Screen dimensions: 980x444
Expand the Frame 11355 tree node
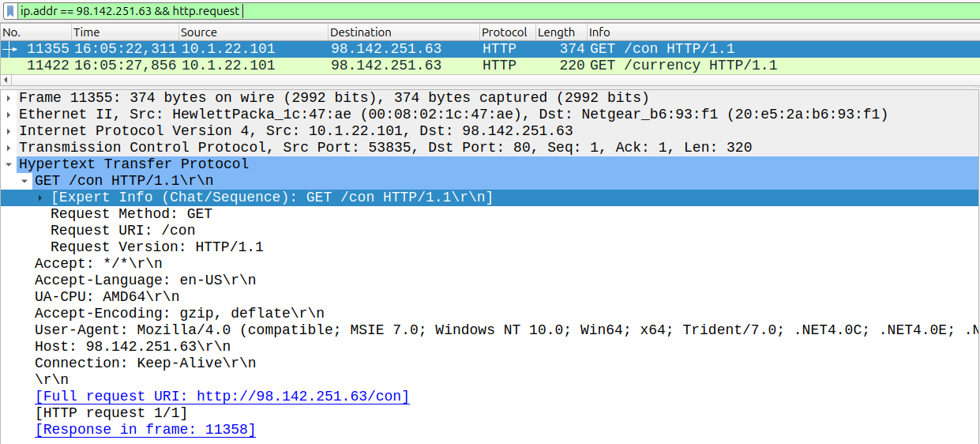(9, 98)
